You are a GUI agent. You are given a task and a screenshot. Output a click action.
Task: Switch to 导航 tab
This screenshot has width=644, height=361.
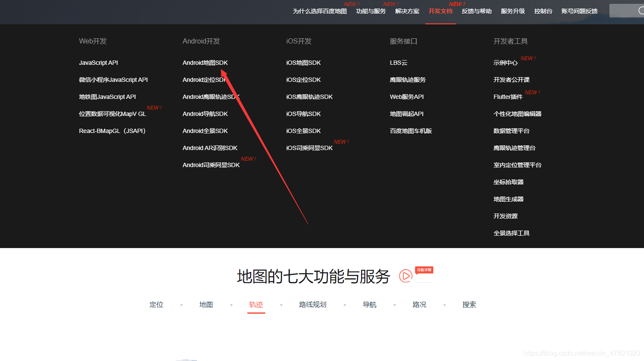coord(369,304)
